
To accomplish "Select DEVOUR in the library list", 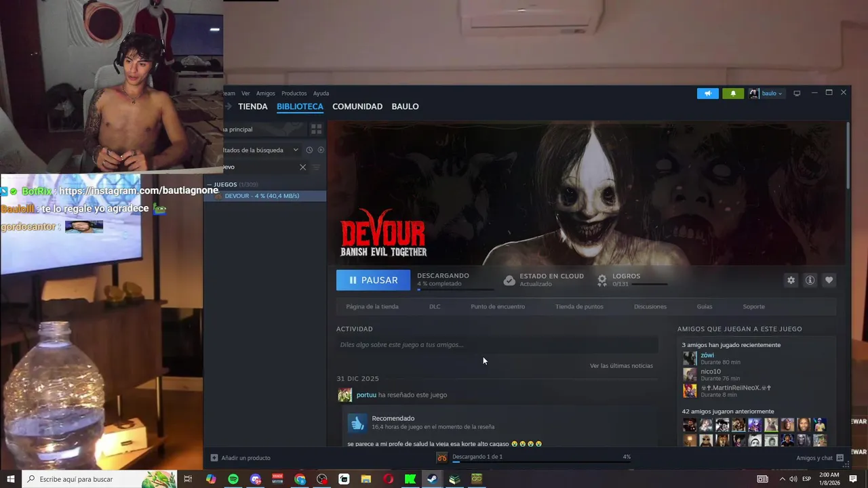I will pos(265,196).
